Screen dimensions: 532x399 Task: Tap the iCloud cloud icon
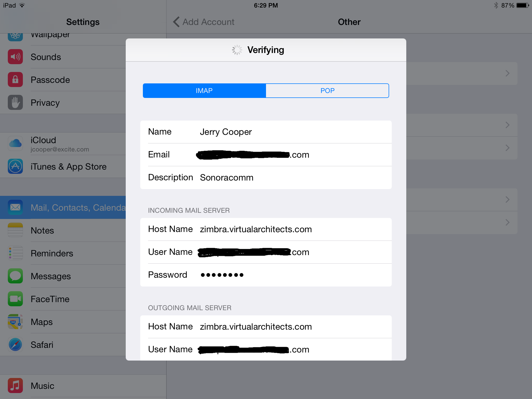(x=15, y=143)
